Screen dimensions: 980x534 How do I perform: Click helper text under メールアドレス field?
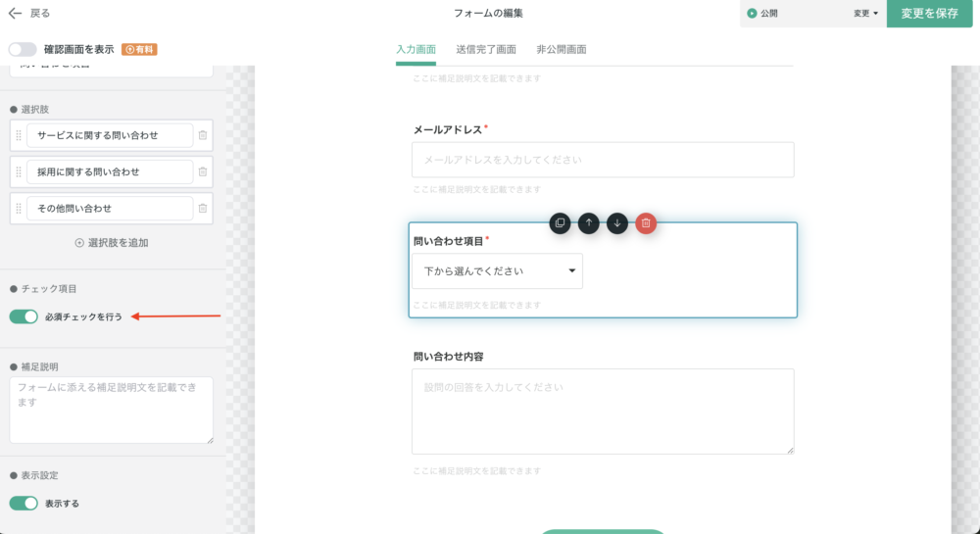tap(477, 189)
